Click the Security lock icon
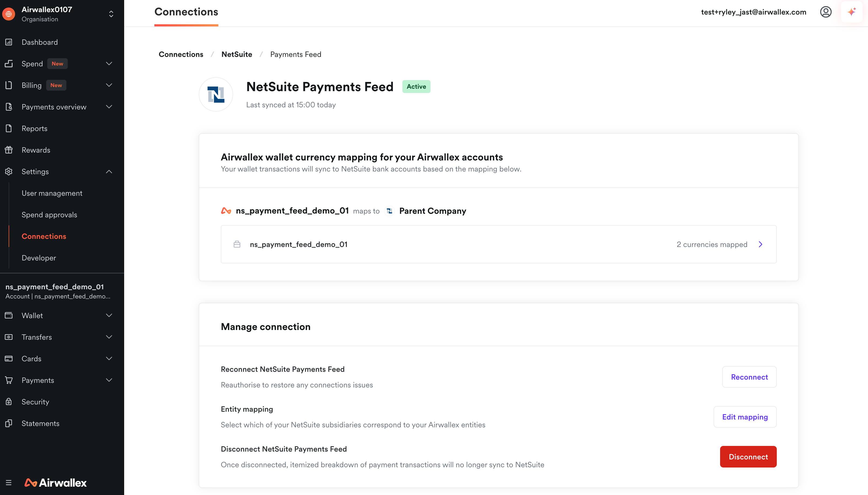The image size is (868, 495). click(x=9, y=402)
